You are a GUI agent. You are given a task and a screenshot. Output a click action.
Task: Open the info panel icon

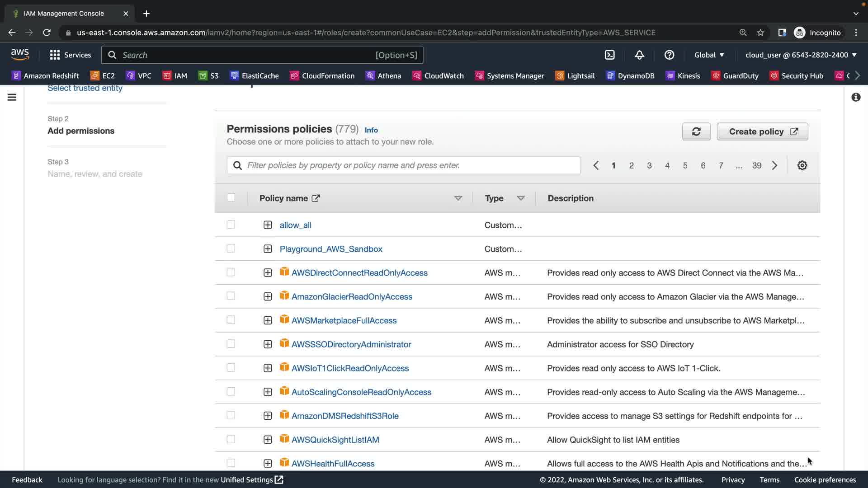tap(856, 97)
